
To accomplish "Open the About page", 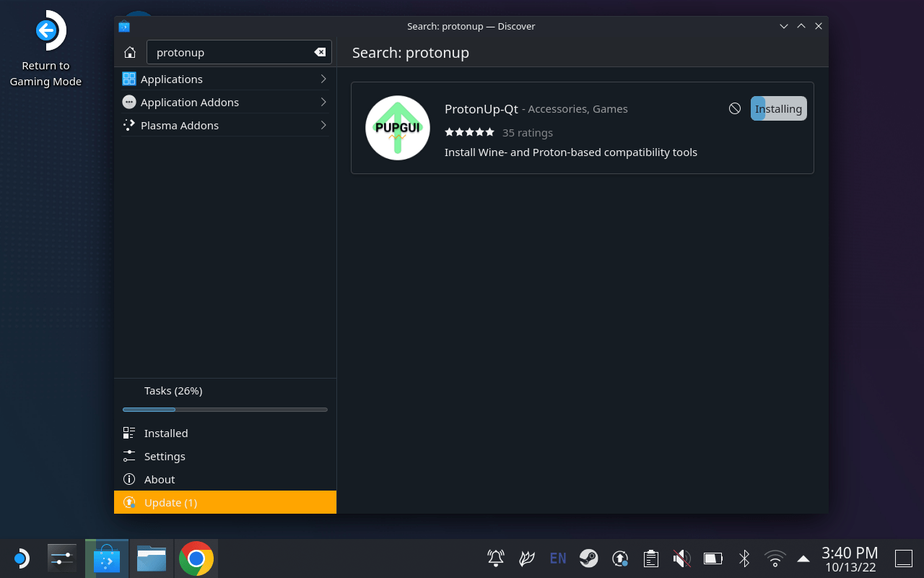I will (x=225, y=479).
